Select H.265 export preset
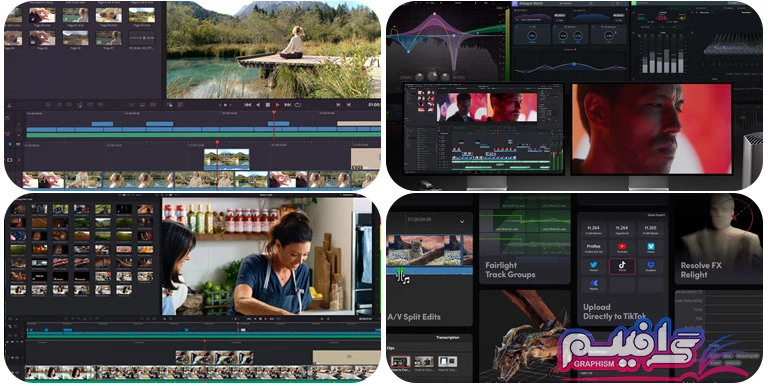The image size is (768, 386). point(650,230)
